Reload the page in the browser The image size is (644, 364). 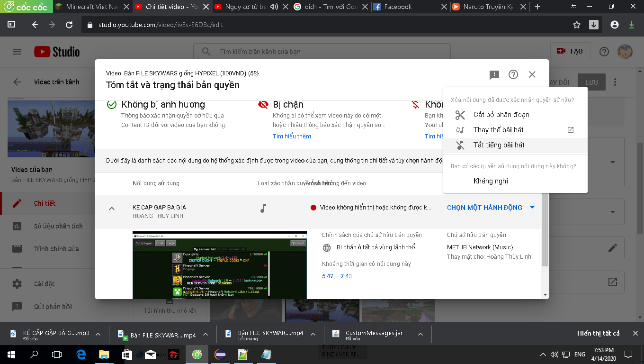pyautogui.click(x=69, y=25)
